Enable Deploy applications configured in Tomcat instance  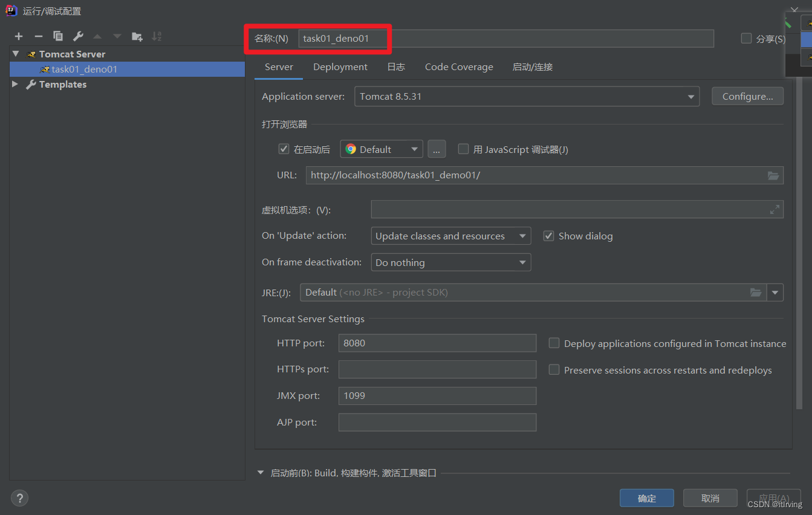click(554, 343)
